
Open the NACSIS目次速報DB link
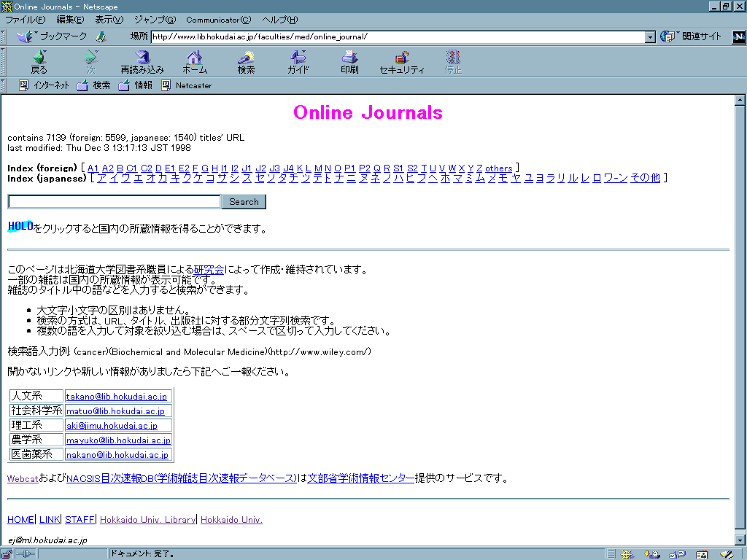pos(182,478)
